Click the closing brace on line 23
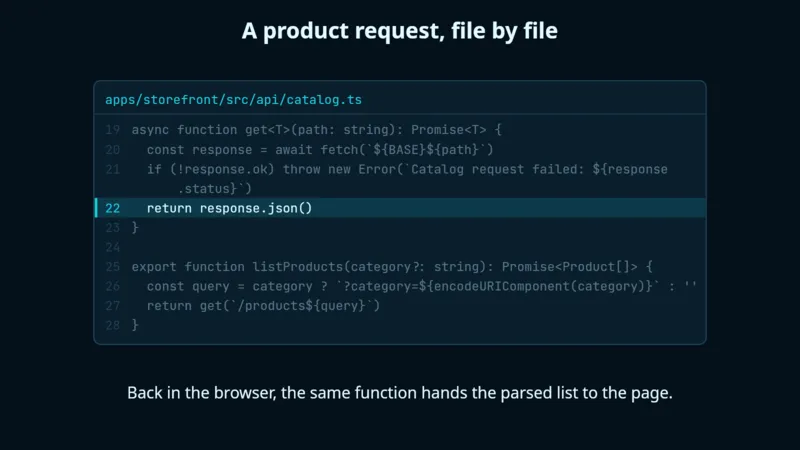The height and width of the screenshot is (450, 800). [135, 228]
